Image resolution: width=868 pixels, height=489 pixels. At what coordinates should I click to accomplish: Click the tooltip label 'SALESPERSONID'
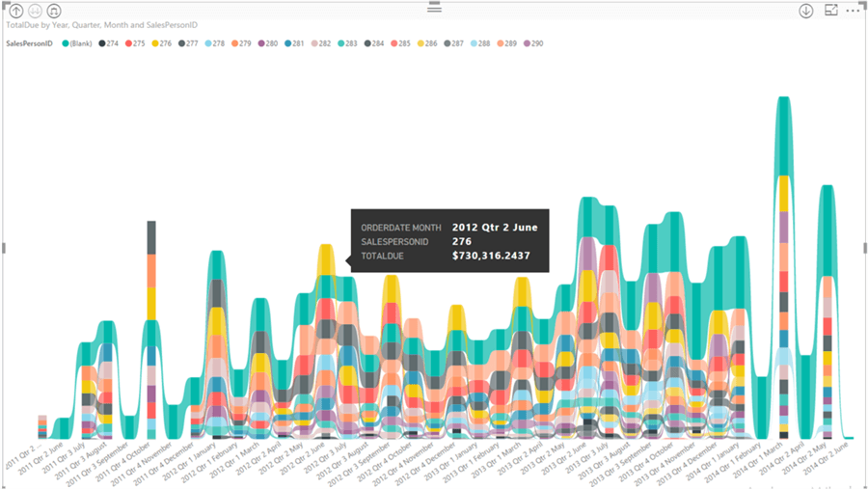tap(394, 242)
